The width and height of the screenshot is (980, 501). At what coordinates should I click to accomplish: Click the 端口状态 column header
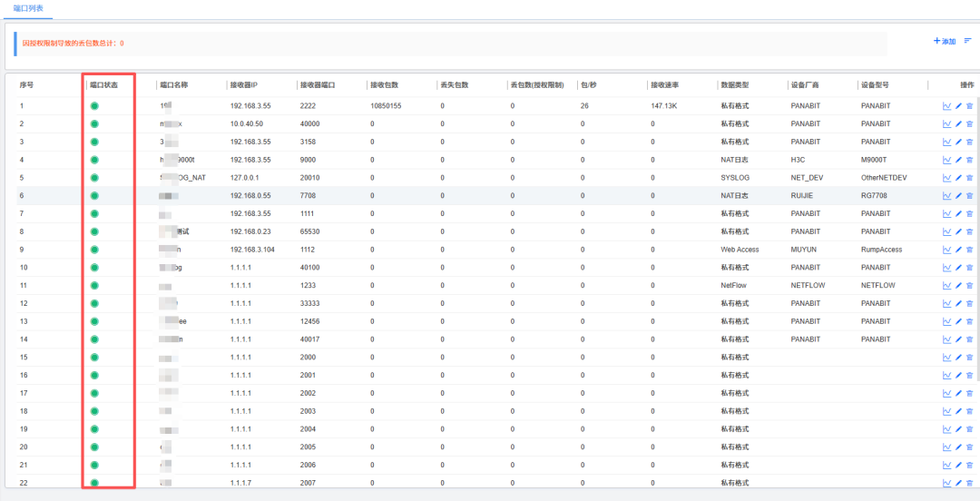103,85
